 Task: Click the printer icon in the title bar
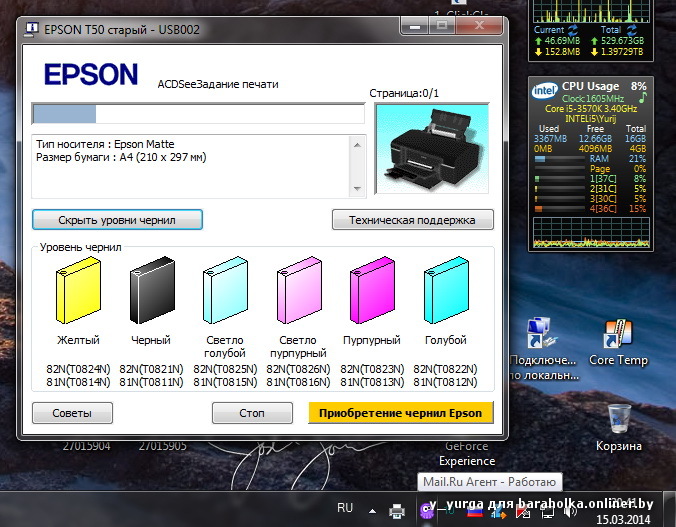click(x=31, y=29)
